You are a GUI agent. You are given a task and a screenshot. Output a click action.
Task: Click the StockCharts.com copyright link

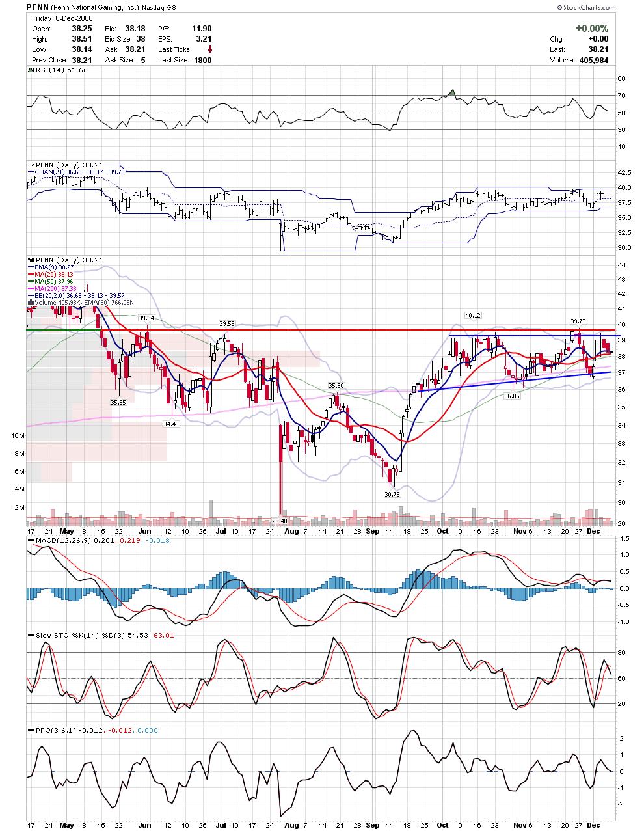tap(587, 7)
